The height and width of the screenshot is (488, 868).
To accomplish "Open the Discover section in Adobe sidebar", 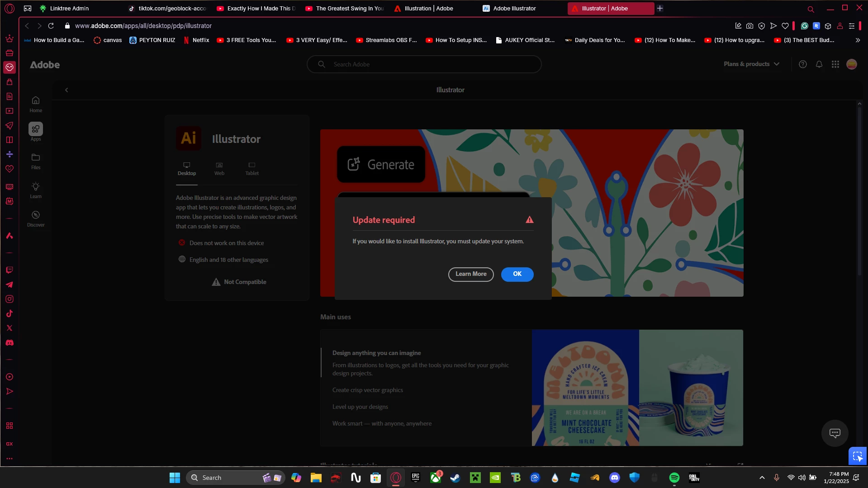I will tap(36, 218).
